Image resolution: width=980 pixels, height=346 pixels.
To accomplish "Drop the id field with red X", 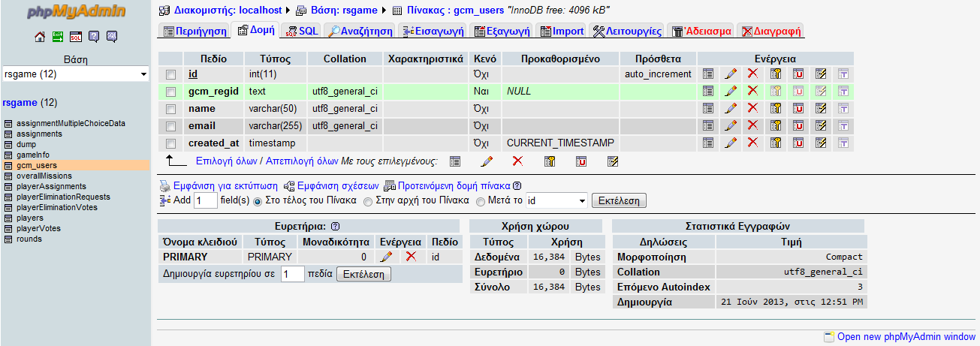I will coord(752,74).
